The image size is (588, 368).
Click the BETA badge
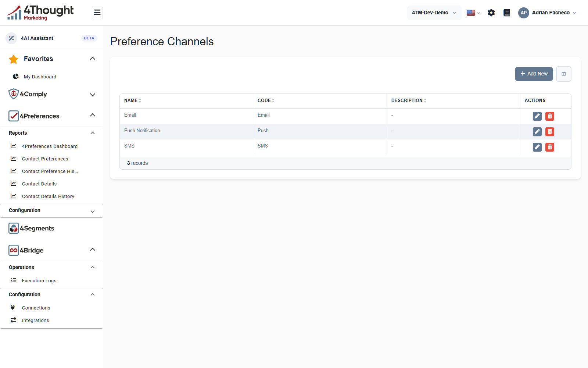coord(89,38)
